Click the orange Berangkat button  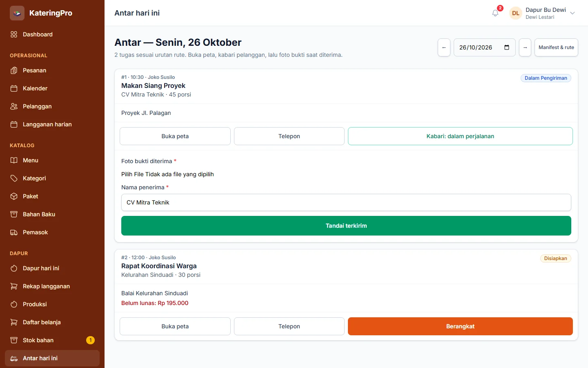(x=460, y=326)
